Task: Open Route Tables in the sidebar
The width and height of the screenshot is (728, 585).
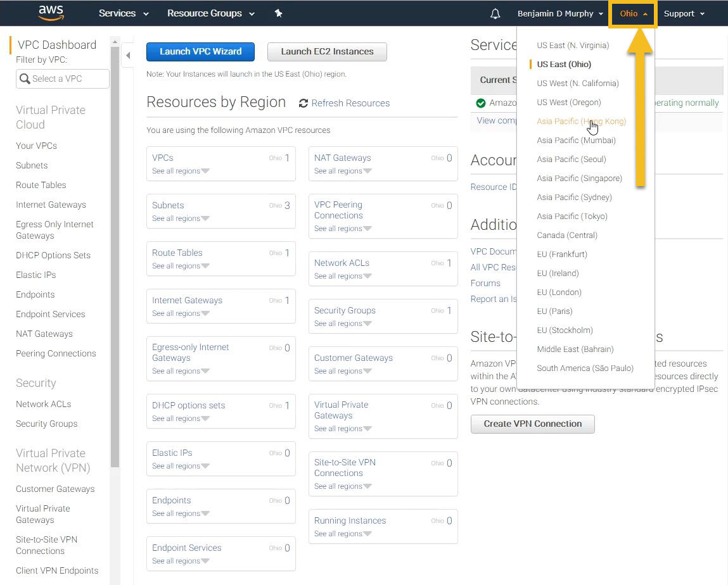Action: click(41, 186)
